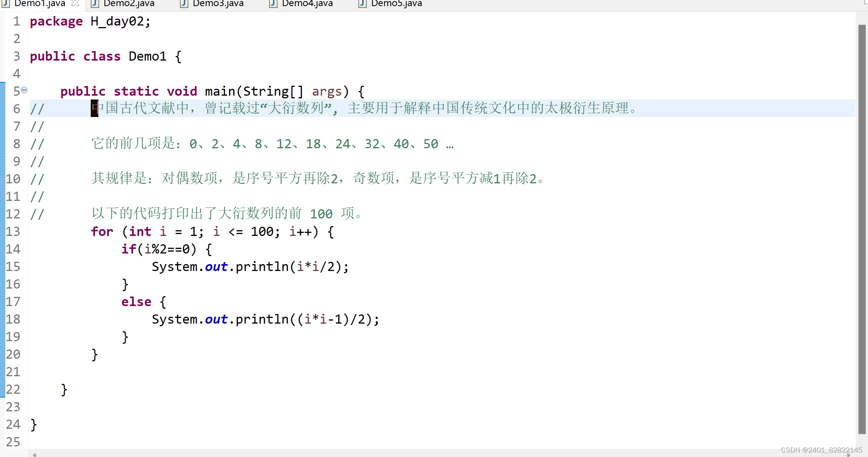868x457 pixels.
Task: Activate the Demo5.java tab
Action: [x=396, y=4]
